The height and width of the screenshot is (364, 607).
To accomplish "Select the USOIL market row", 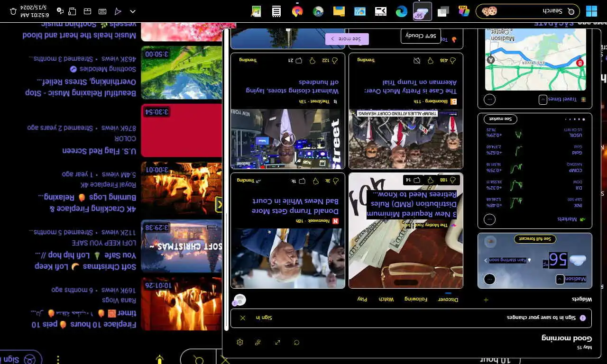I will pyautogui.click(x=534, y=132).
